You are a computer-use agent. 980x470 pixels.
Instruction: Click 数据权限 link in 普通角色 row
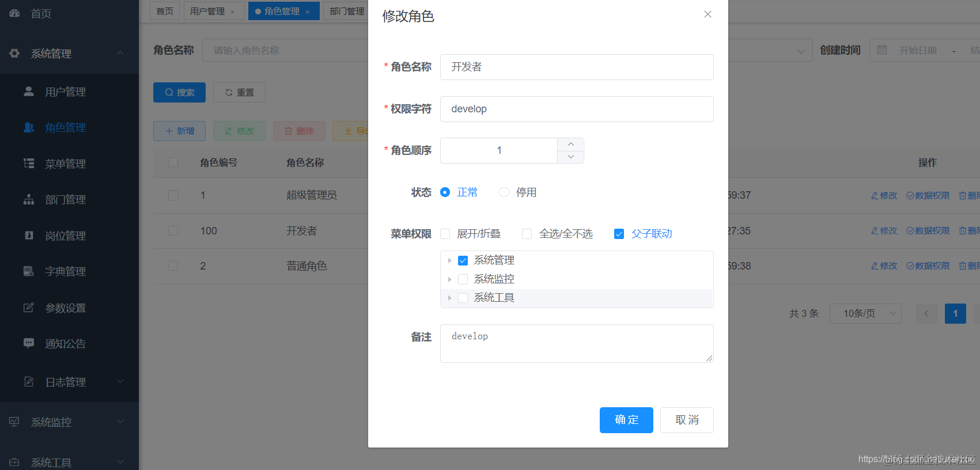click(928, 266)
